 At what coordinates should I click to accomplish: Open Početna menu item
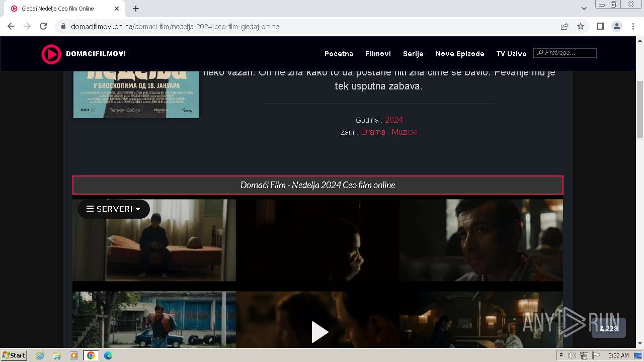click(339, 54)
